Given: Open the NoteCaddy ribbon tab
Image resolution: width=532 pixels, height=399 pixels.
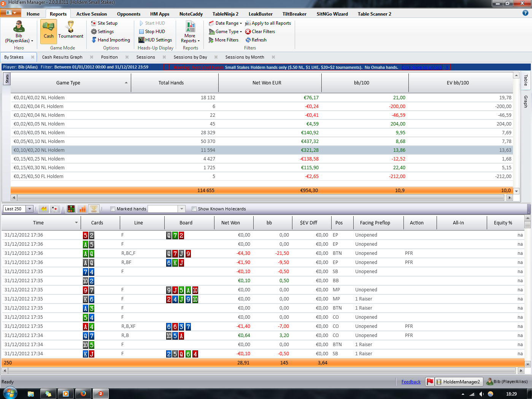Looking at the screenshot, I should pos(191,14).
